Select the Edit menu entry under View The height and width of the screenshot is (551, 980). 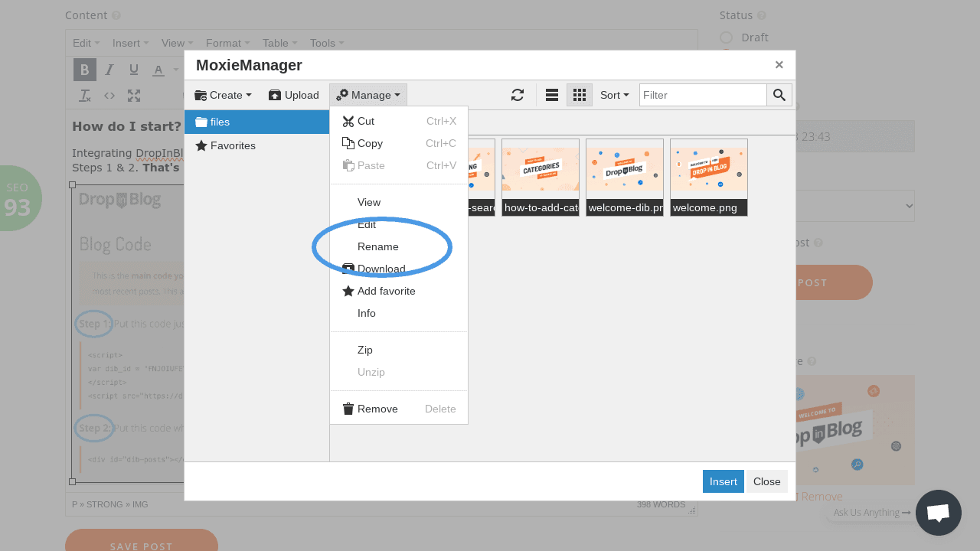pos(399,224)
